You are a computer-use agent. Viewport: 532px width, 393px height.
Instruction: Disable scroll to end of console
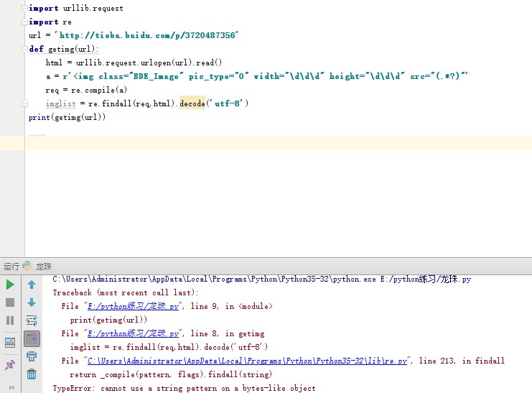point(32,338)
